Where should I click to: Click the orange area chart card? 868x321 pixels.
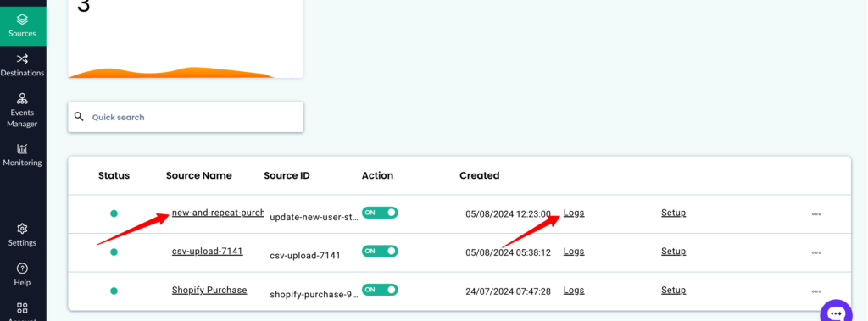coord(186,39)
